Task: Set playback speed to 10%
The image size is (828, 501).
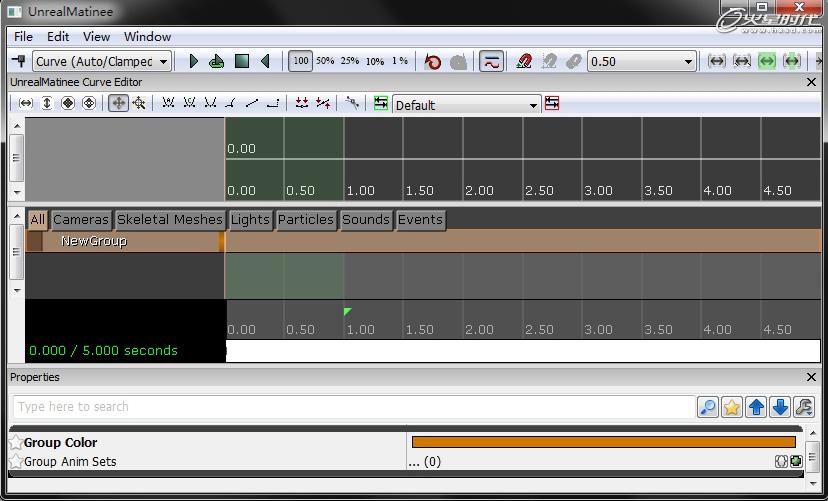Action: coord(375,61)
